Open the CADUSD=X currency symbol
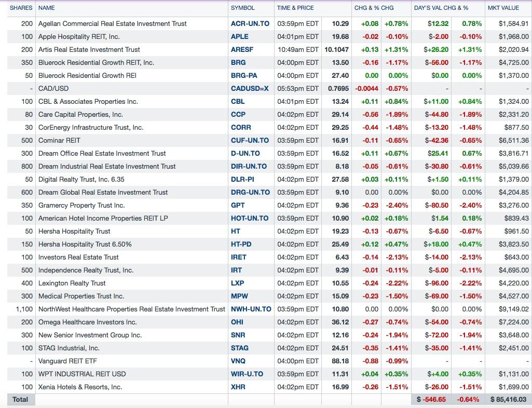 (250, 89)
